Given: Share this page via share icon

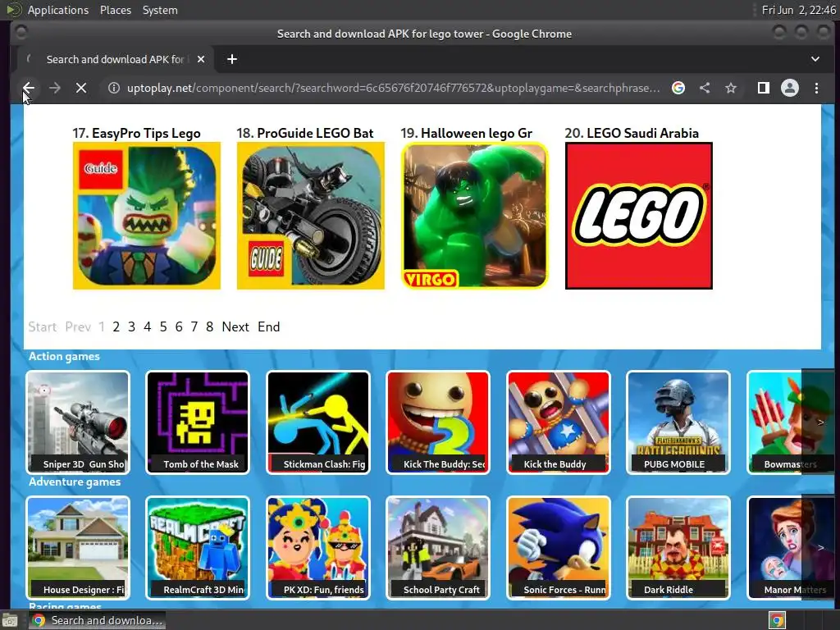Looking at the screenshot, I should pos(705,88).
